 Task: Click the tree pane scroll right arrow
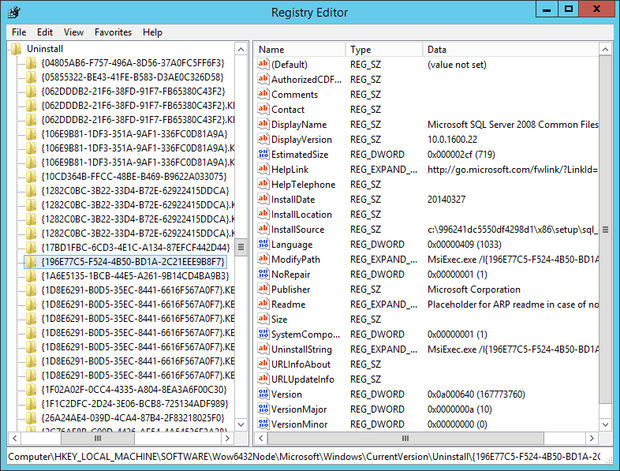[x=227, y=438]
